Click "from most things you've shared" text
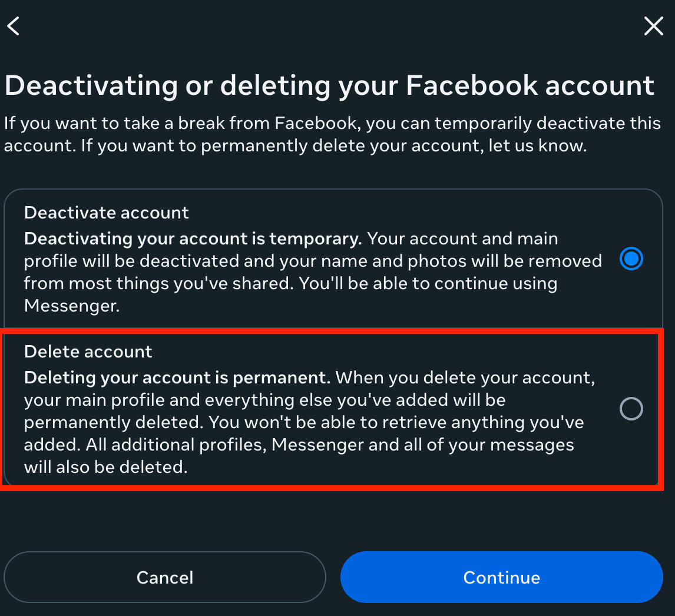The image size is (675, 616). tap(159, 283)
